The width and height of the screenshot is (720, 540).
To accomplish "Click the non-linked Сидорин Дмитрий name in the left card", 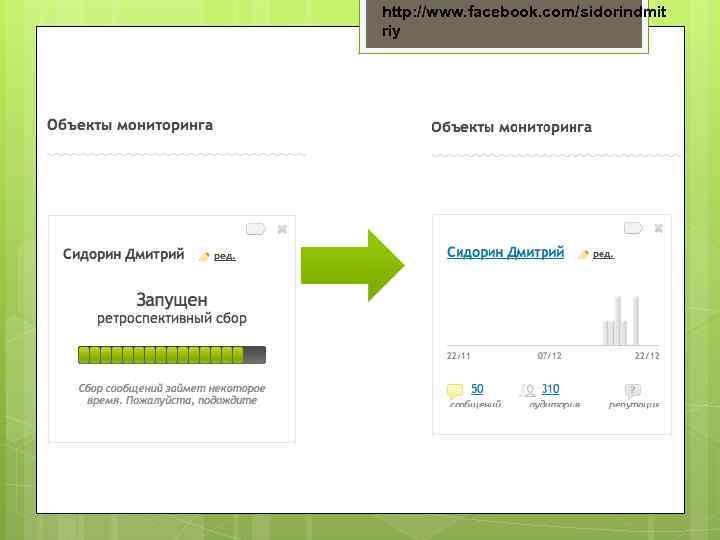I will (124, 254).
